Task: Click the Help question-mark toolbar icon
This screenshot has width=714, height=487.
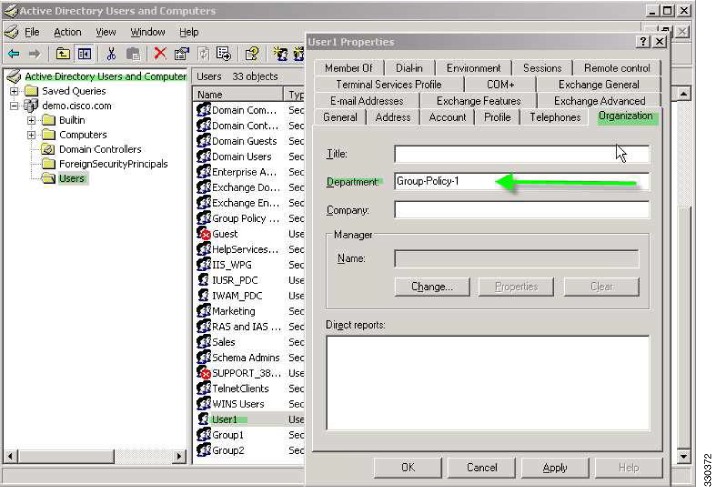Action: point(252,54)
